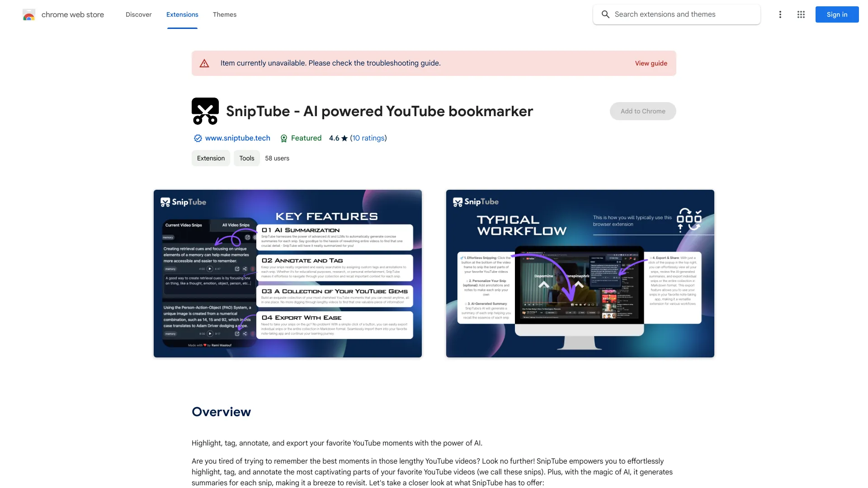Click the Discover menu item in navigation
Viewport: 868px width, 488px height.
(138, 14)
